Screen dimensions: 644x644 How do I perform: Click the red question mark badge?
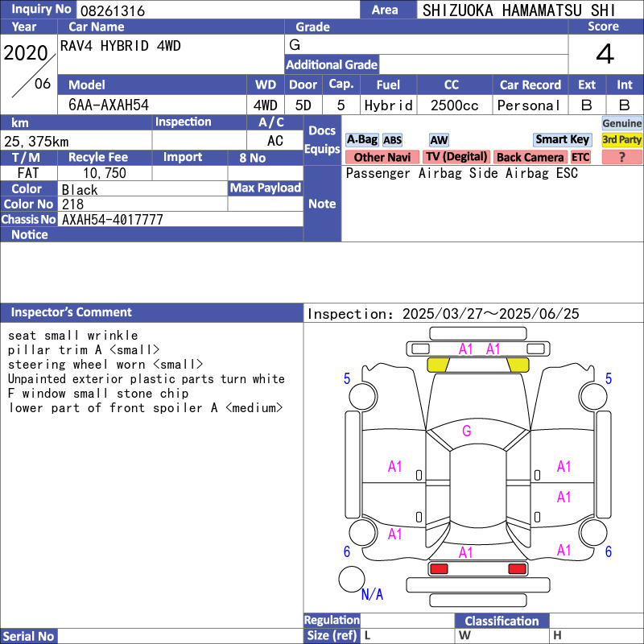click(621, 157)
